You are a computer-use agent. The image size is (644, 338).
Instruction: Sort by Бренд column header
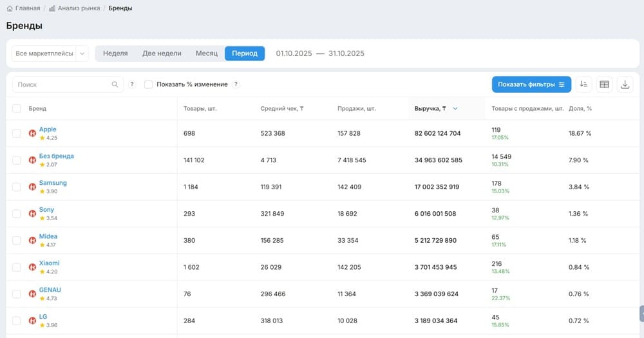click(37, 108)
